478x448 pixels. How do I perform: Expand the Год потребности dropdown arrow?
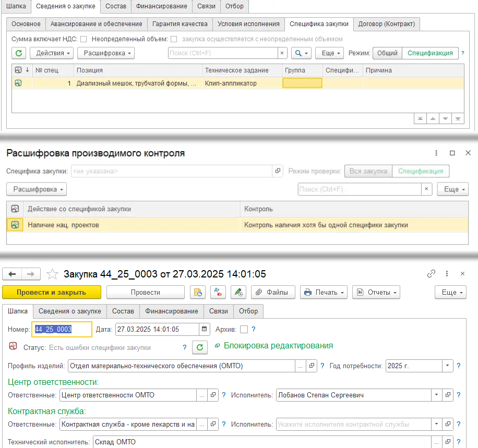pos(447,366)
